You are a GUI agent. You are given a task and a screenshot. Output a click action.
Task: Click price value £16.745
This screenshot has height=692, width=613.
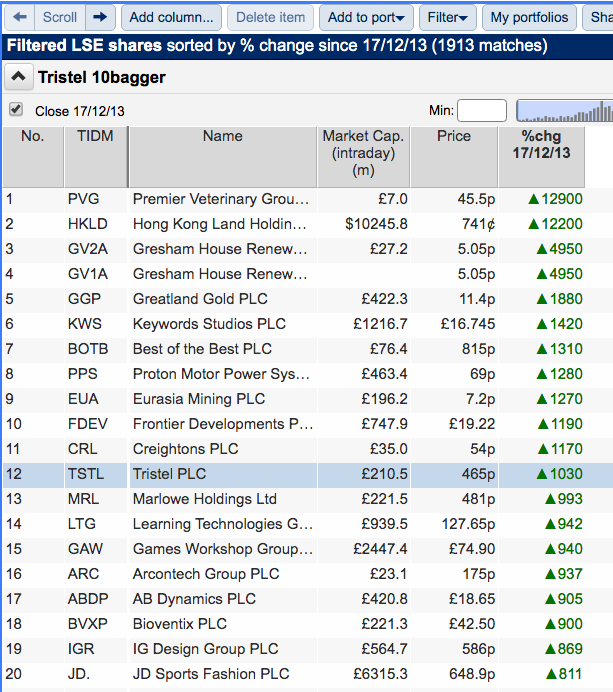468,324
